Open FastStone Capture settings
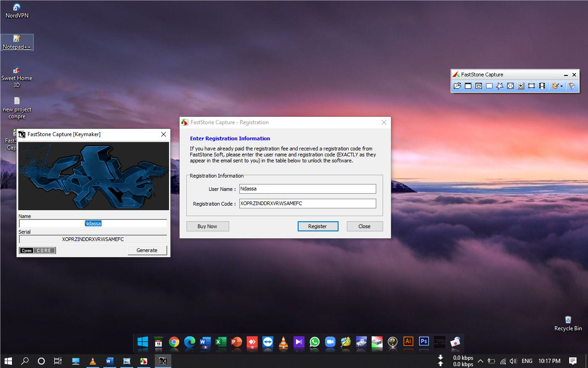The image size is (588, 368). point(572,86)
